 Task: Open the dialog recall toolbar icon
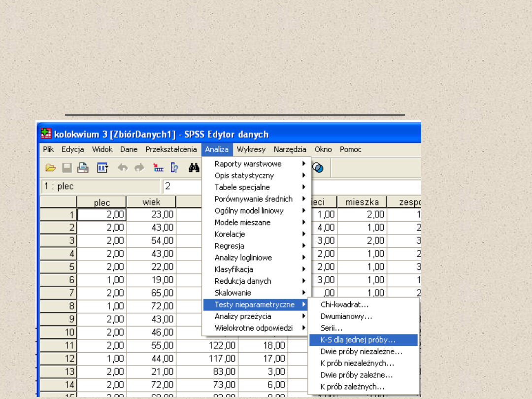[x=102, y=168]
